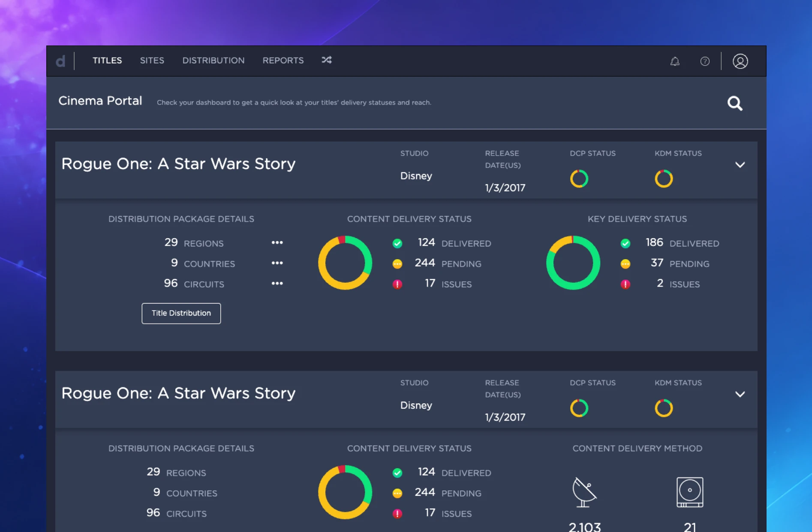The width and height of the screenshot is (812, 532).
Task: Open the ellipsis menu for 96 CIRCUITS
Action: tap(277, 284)
